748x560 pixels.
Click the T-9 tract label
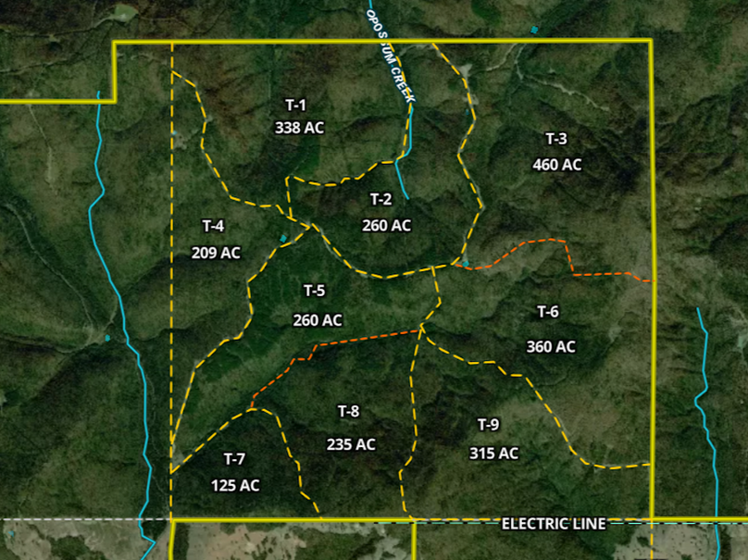pos(488,424)
